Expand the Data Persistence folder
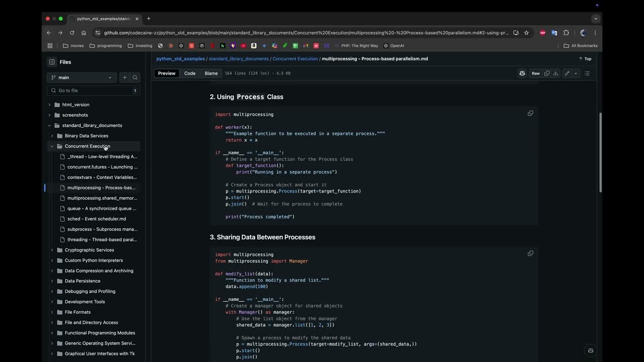644x362 pixels. click(52, 281)
